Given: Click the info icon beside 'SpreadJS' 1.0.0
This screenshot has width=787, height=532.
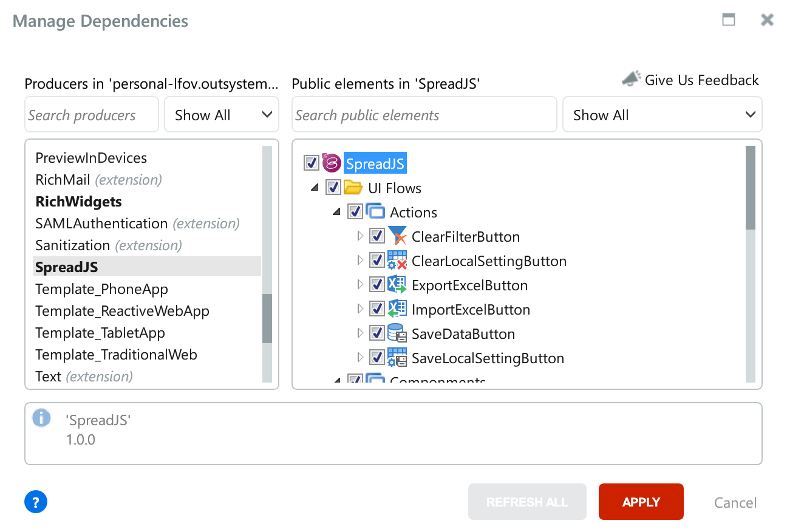Looking at the screenshot, I should pyautogui.click(x=41, y=417).
